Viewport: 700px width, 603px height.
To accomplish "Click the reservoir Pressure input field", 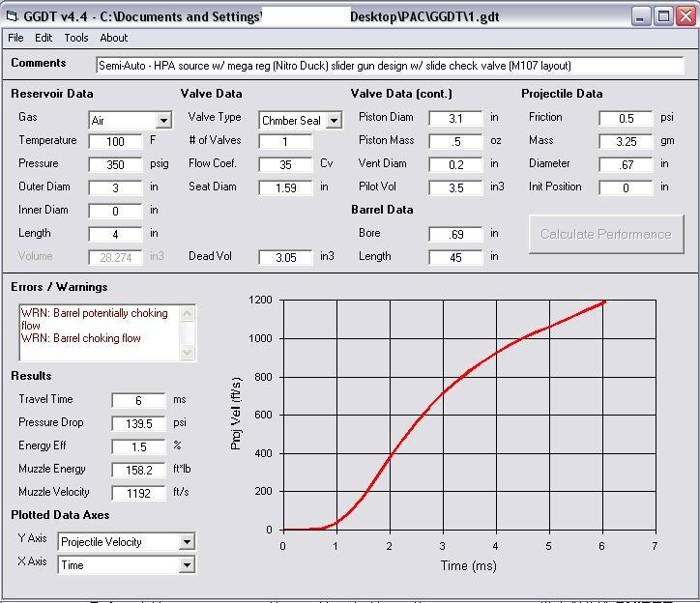I will point(116,164).
